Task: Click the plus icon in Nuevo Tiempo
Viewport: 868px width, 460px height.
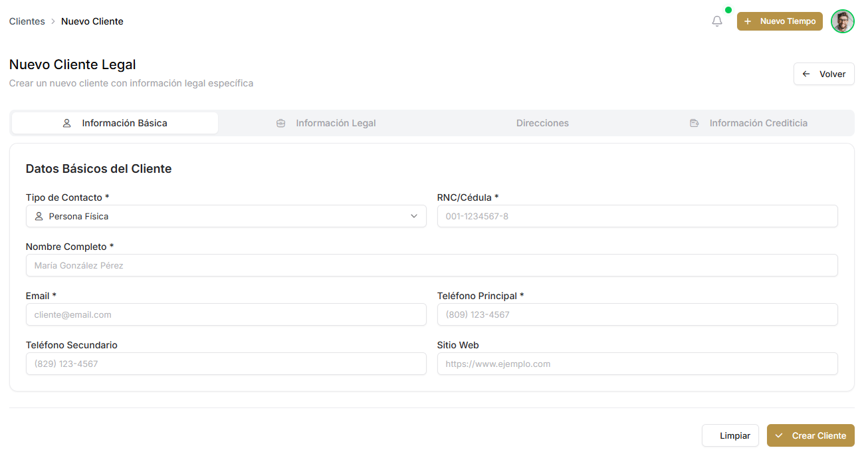Action: (x=748, y=21)
